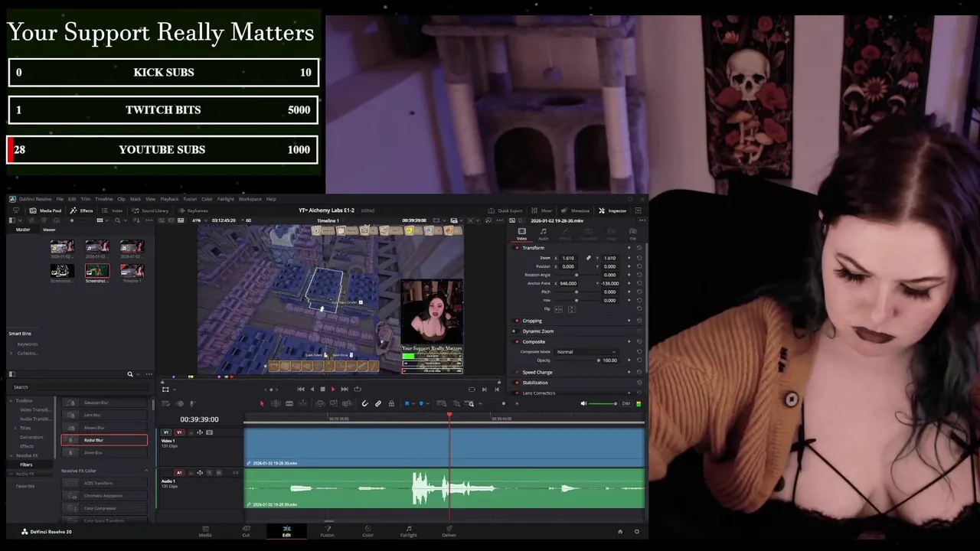The image size is (980, 551).
Task: Adjust the Opacity slider
Action: 577,360
